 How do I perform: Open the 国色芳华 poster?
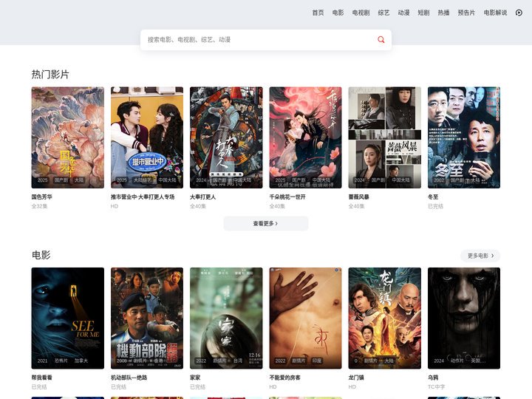(x=68, y=137)
